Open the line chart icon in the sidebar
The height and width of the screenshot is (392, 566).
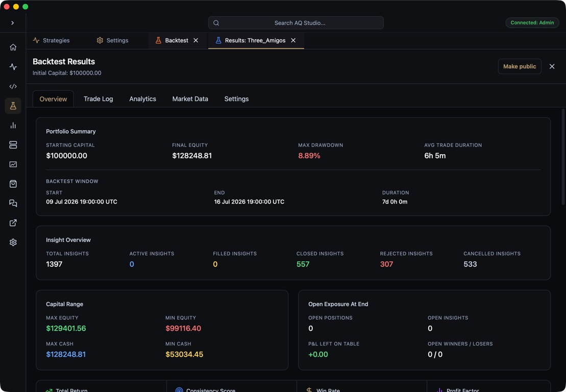(13, 164)
